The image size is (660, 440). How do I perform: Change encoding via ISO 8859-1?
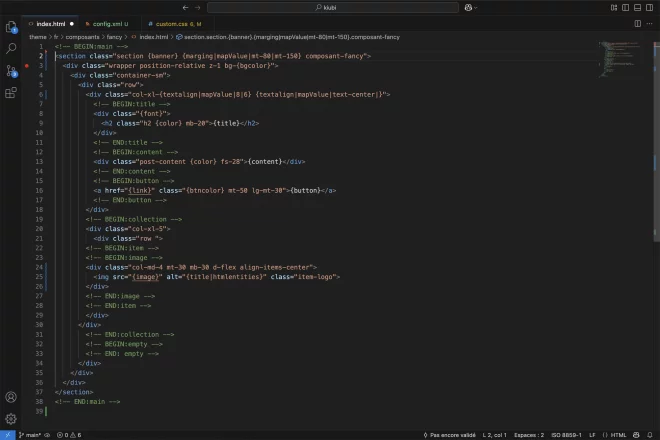click(x=566, y=435)
